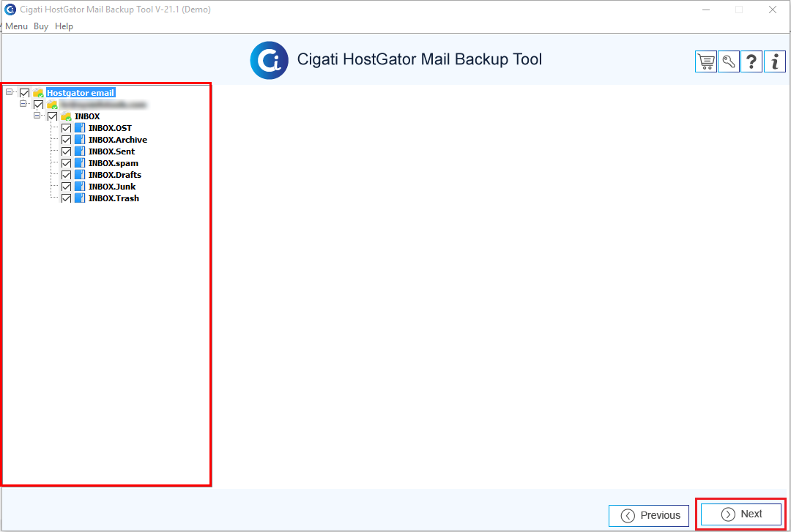Open the shopping cart purchase icon
791x532 pixels.
pyautogui.click(x=706, y=61)
